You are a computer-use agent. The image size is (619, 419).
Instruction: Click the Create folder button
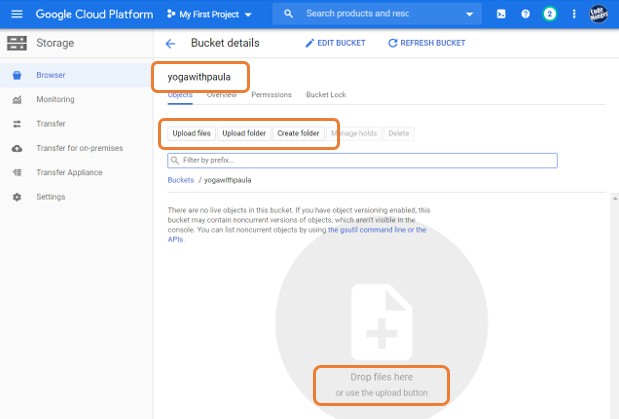tap(298, 133)
